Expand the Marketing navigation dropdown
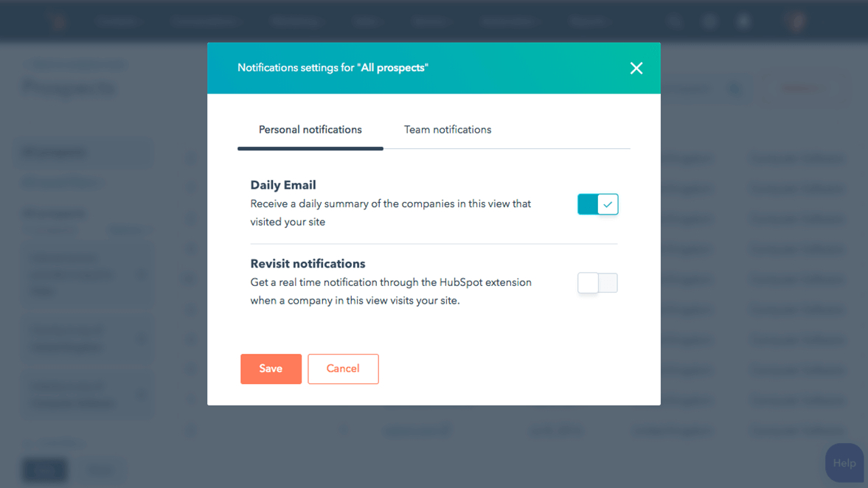Screen dimensions: 868x488 [296, 21]
